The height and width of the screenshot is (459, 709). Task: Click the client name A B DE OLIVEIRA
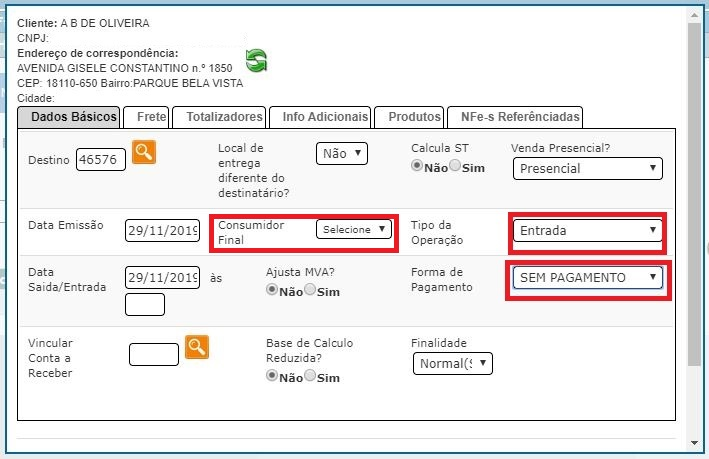pos(105,24)
